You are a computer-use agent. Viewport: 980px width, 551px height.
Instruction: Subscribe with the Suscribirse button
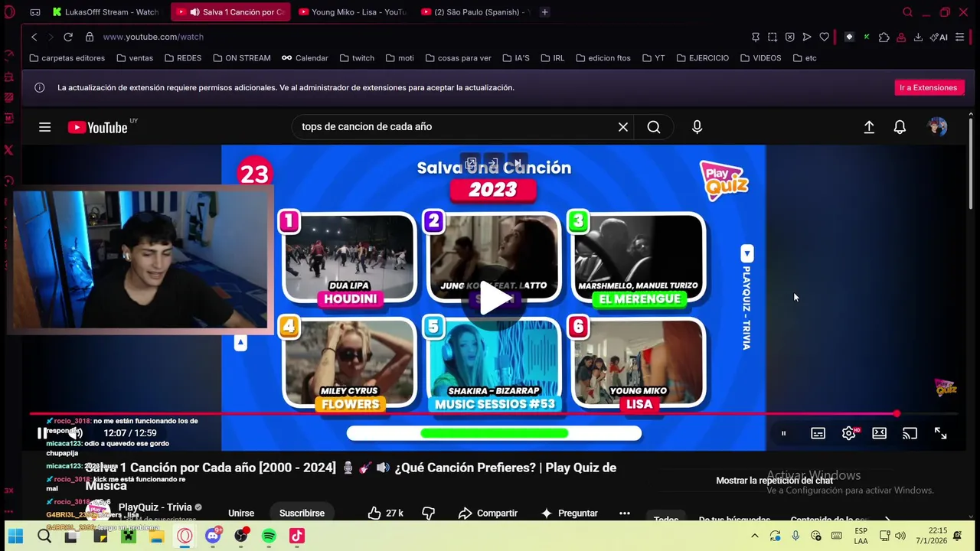pyautogui.click(x=302, y=513)
